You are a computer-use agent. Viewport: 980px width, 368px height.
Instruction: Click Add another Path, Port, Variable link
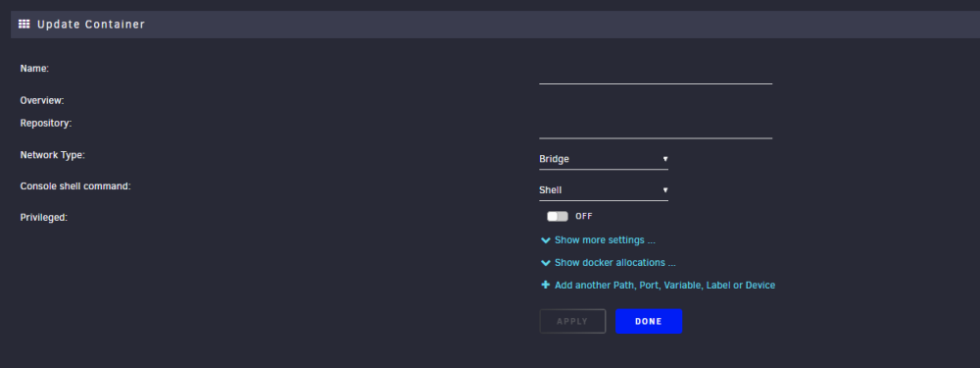click(x=664, y=286)
